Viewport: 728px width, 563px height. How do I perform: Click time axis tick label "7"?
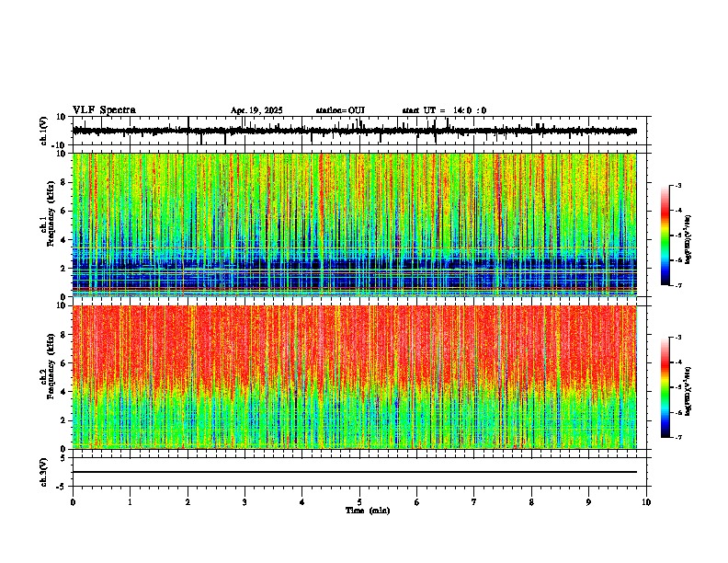tap(474, 502)
